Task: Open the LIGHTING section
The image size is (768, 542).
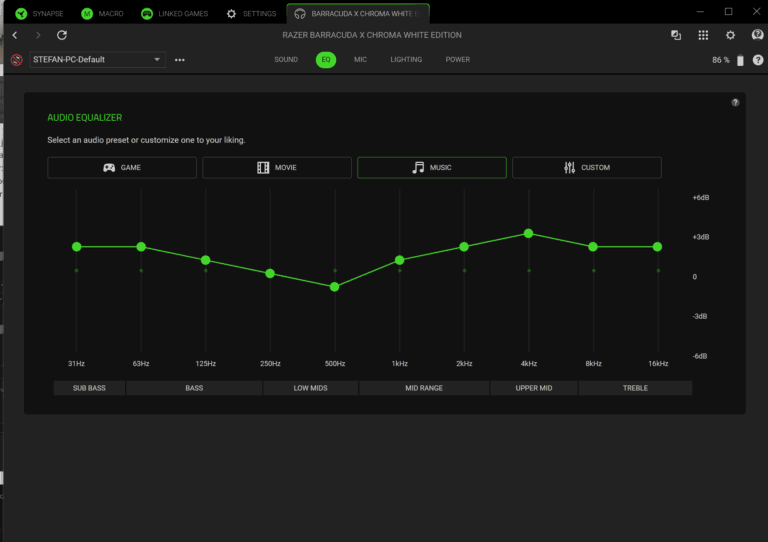Action: [406, 60]
